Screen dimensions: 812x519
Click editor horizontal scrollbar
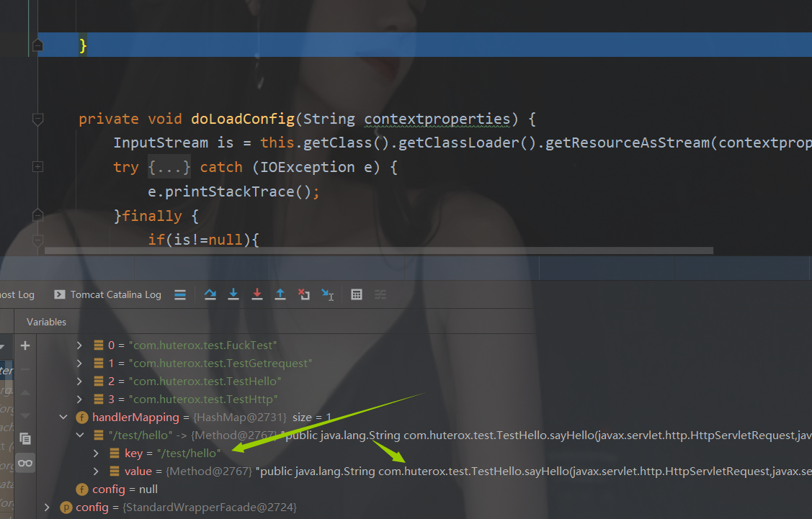pyautogui.click(x=378, y=251)
